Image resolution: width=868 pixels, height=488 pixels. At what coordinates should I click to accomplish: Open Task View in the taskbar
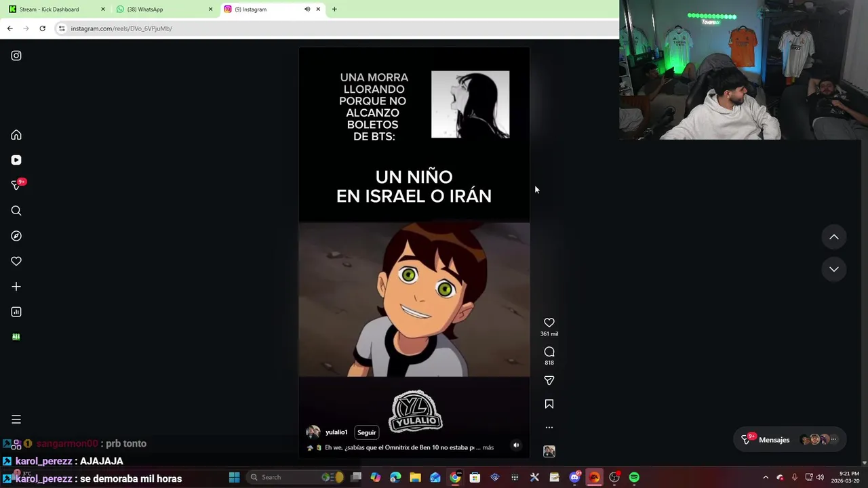click(x=356, y=477)
